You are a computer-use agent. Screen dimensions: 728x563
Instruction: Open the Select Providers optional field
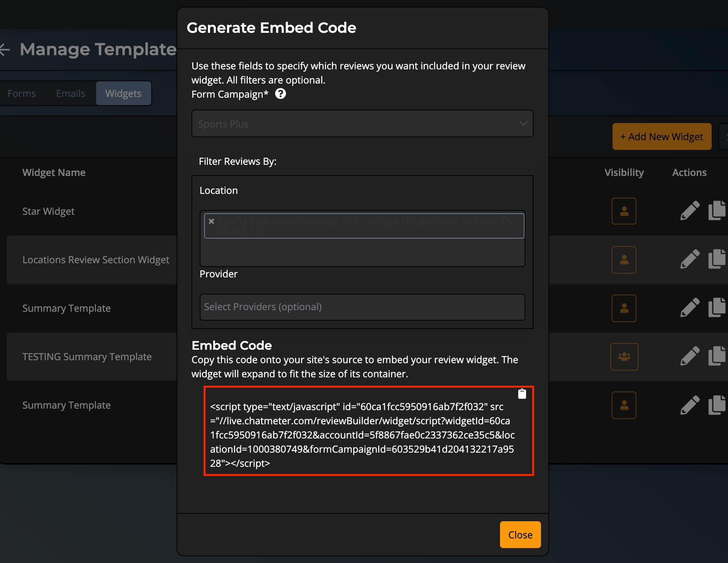[362, 307]
